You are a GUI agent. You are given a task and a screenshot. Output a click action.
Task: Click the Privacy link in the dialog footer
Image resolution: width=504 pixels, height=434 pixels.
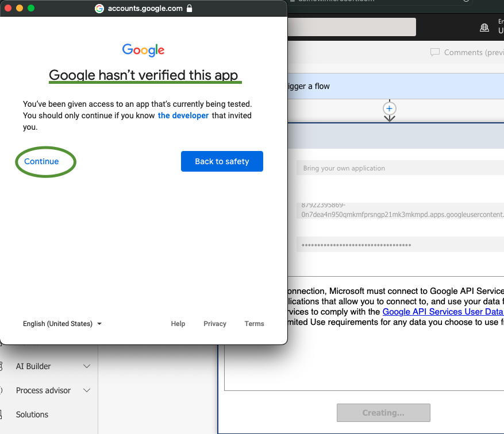tap(214, 323)
